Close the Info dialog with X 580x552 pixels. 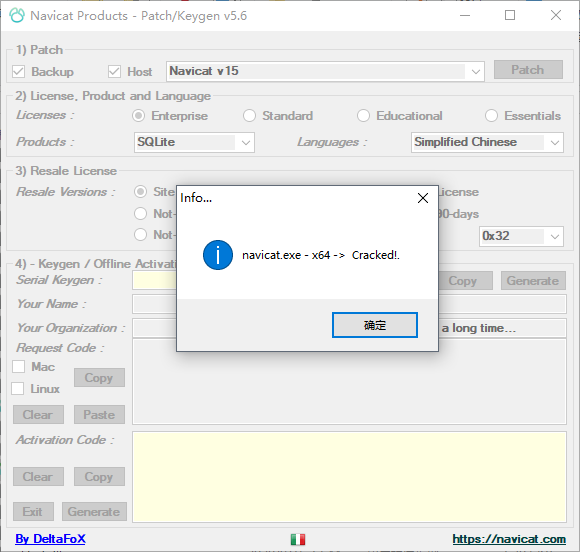point(423,198)
